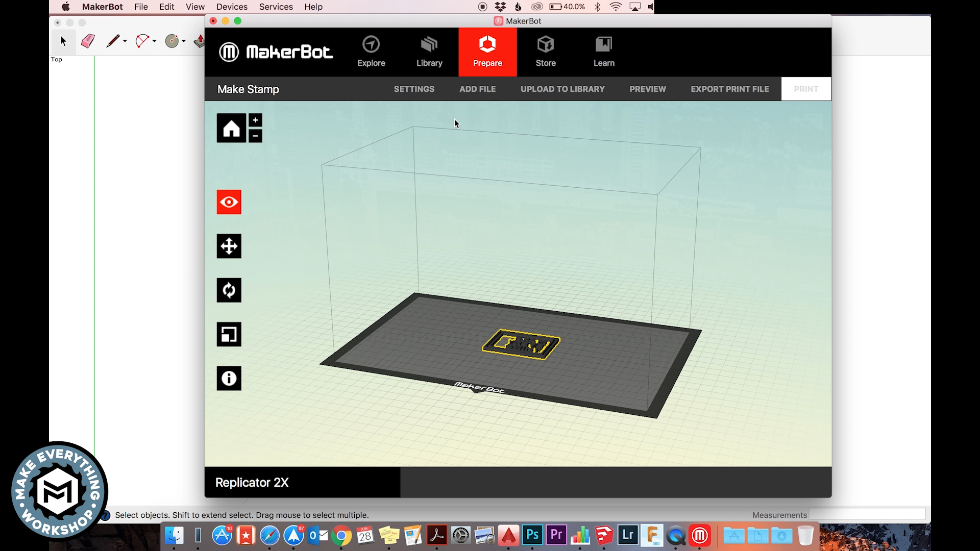Select the Move tool in sidebar
The width and height of the screenshot is (980, 551).
[x=229, y=245]
